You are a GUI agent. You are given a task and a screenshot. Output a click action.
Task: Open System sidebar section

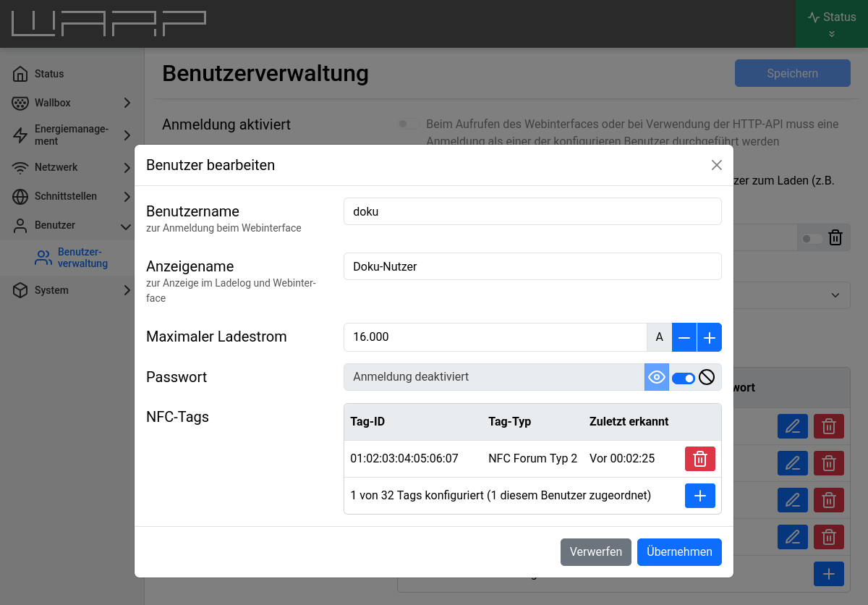72,290
